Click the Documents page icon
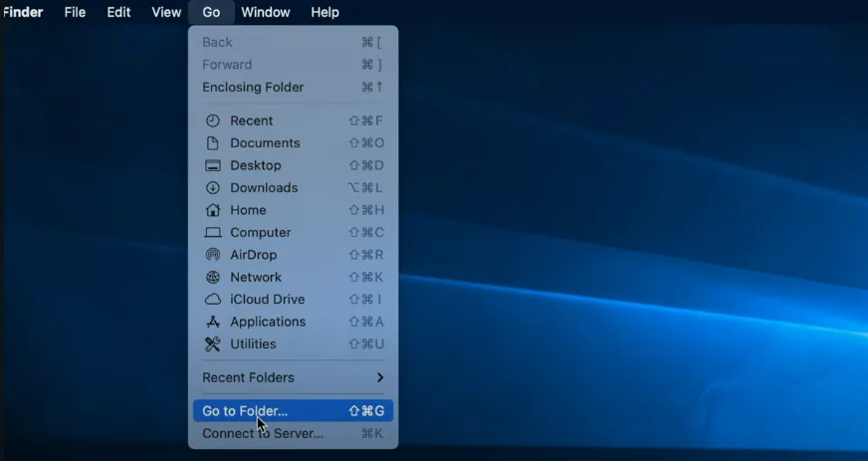Image resolution: width=868 pixels, height=461 pixels. click(213, 142)
